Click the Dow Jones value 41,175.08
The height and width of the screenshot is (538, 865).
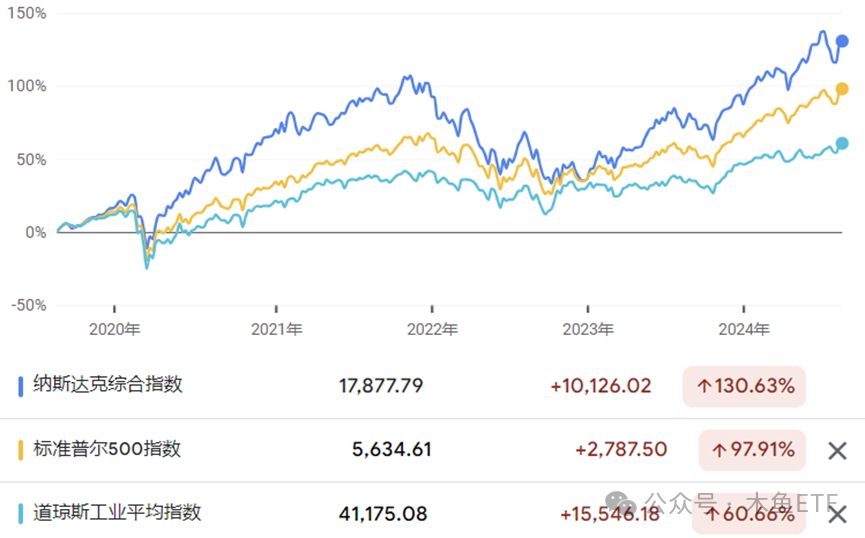383,514
